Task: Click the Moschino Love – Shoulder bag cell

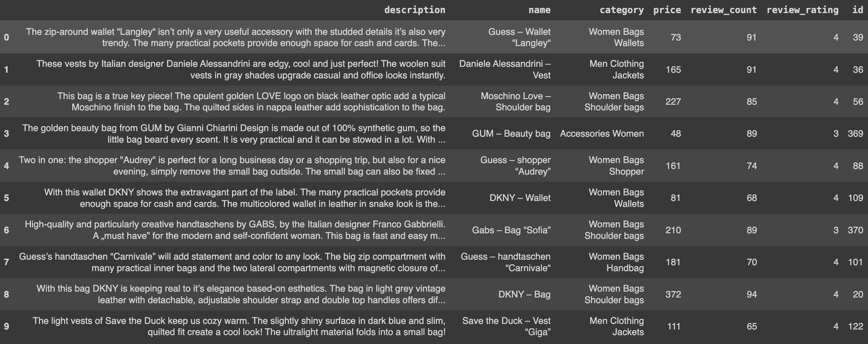Action: coord(516,102)
